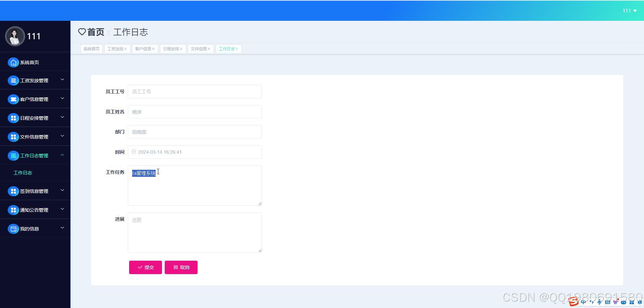The width and height of the screenshot is (644, 308).
Task: Close the 工资发放 tab
Action: point(125,49)
